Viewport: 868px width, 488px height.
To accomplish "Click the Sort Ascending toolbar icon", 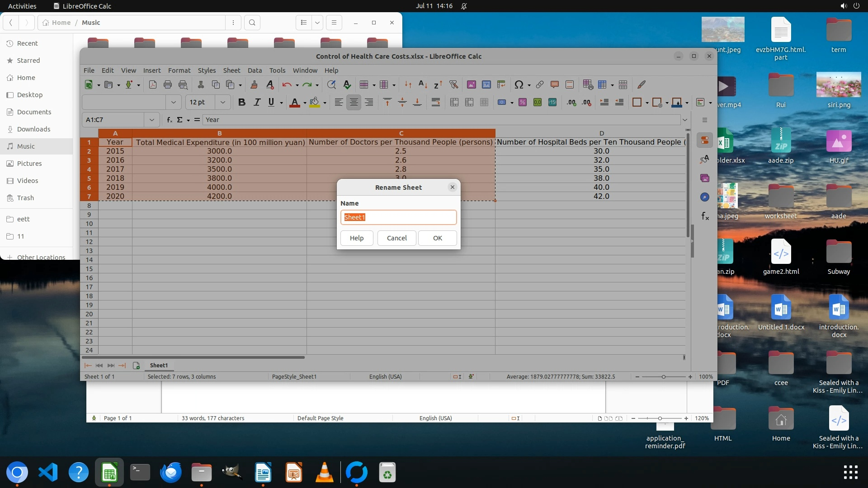I will [x=423, y=84].
